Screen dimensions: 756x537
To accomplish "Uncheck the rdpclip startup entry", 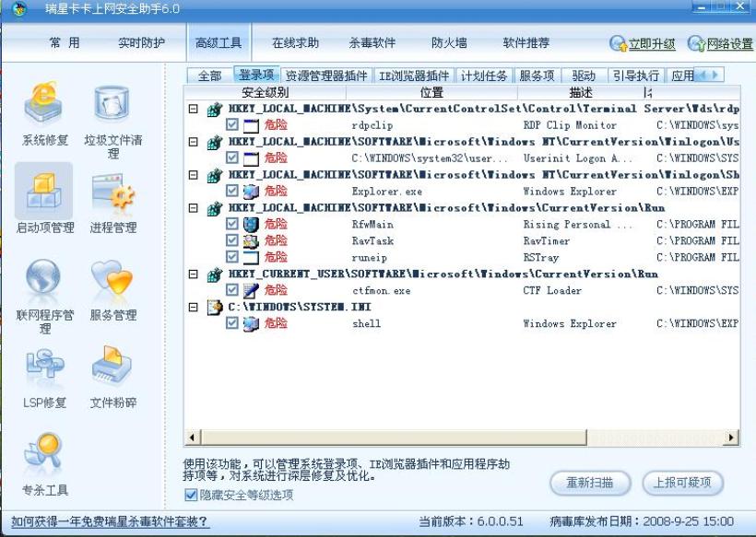I will pos(232,124).
